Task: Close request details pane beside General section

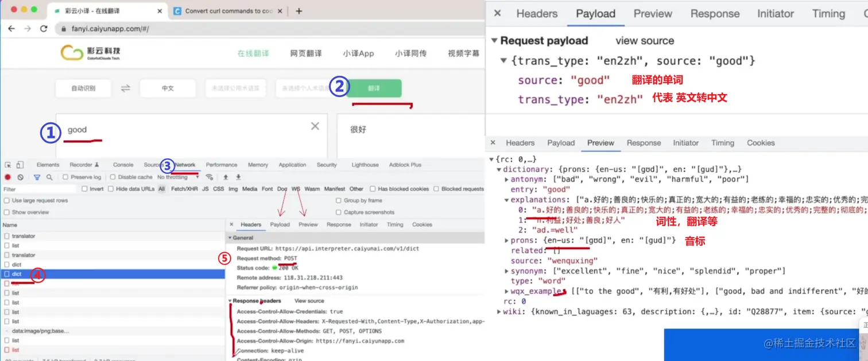Action: point(231,224)
